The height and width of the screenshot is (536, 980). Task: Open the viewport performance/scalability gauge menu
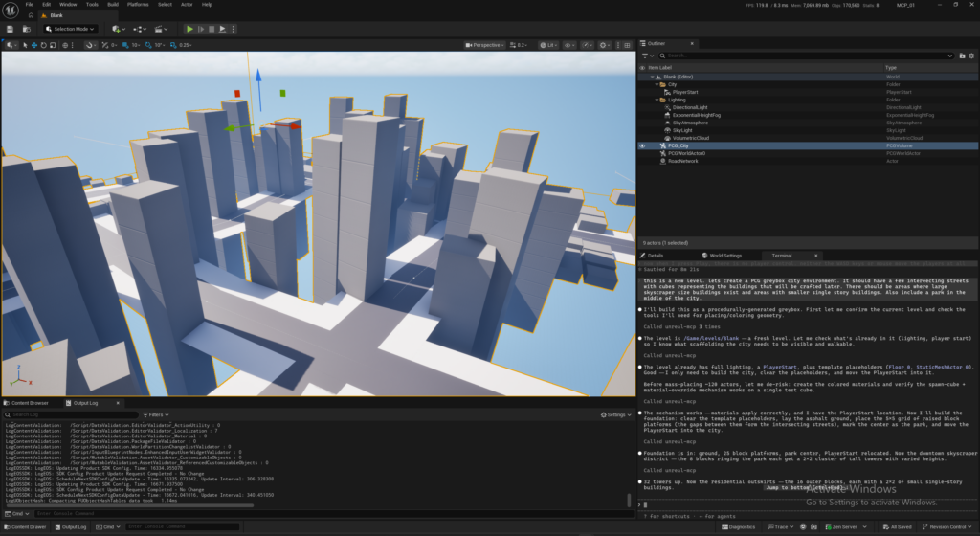click(587, 45)
